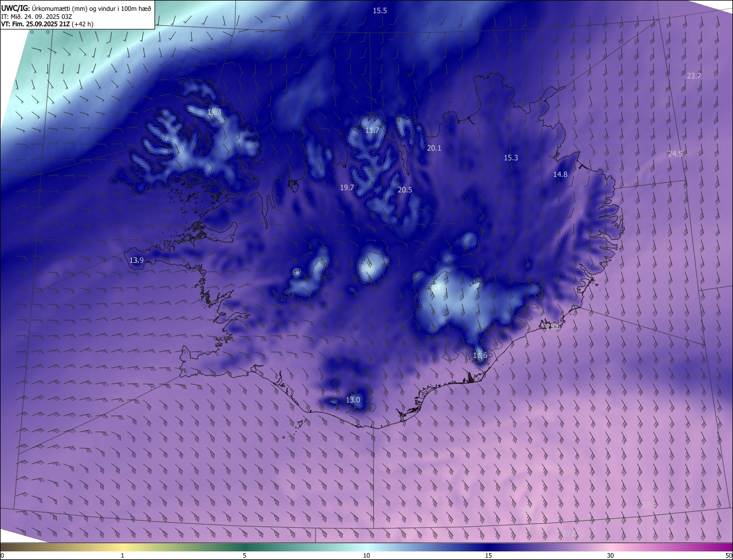The width and height of the screenshot is (733, 560).
Task: Click the '5' tick label on the color scale
Action: click(x=245, y=555)
